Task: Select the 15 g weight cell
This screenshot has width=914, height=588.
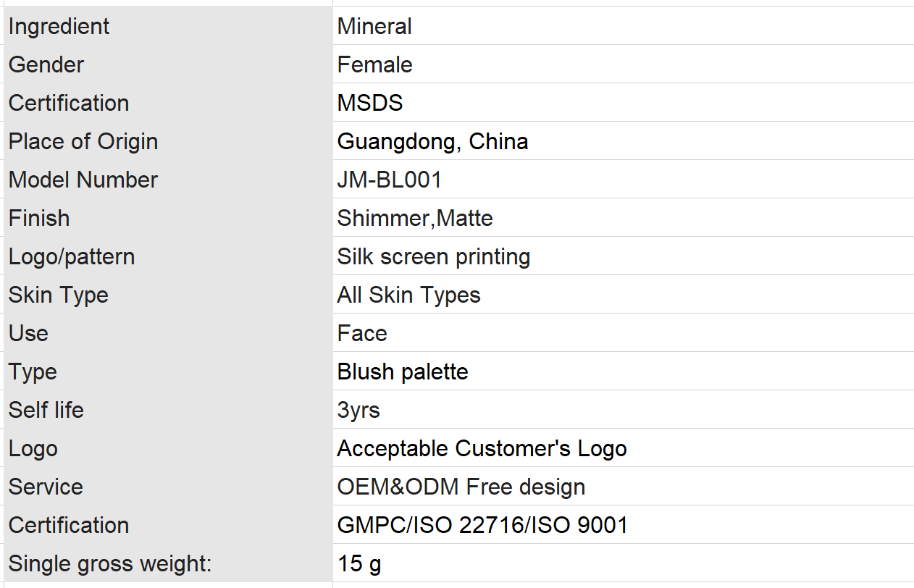Action: [x=624, y=563]
